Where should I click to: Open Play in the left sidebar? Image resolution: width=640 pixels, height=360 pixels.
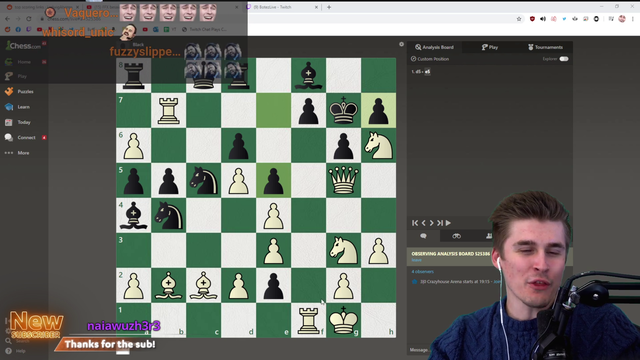coord(16,76)
